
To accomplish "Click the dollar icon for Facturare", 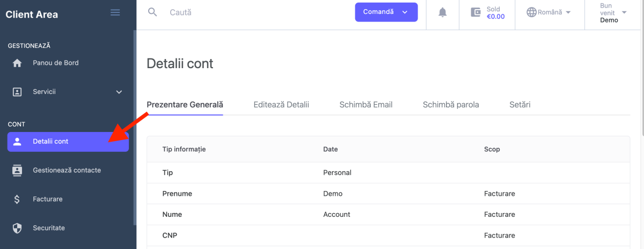I will [x=17, y=199].
